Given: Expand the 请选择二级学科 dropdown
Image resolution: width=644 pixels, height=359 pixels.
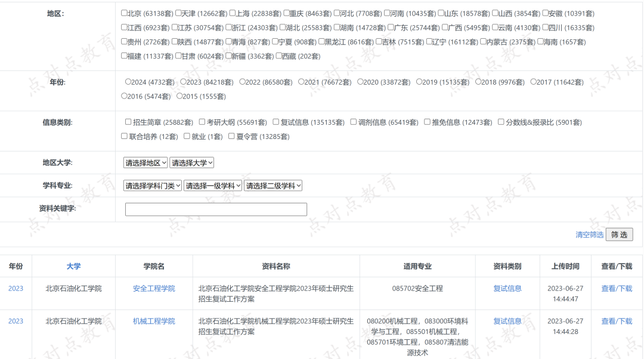Looking at the screenshot, I should [x=273, y=185].
